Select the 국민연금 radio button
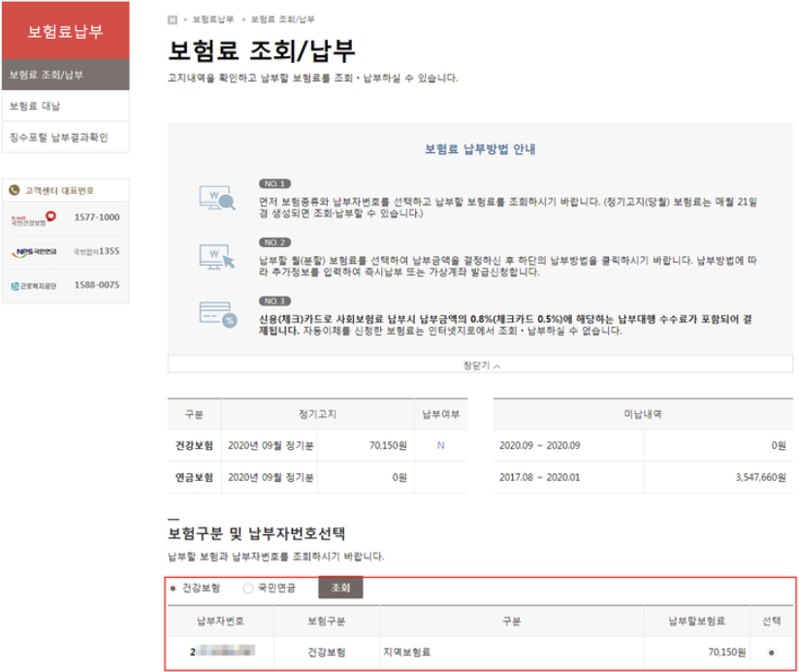 247,589
